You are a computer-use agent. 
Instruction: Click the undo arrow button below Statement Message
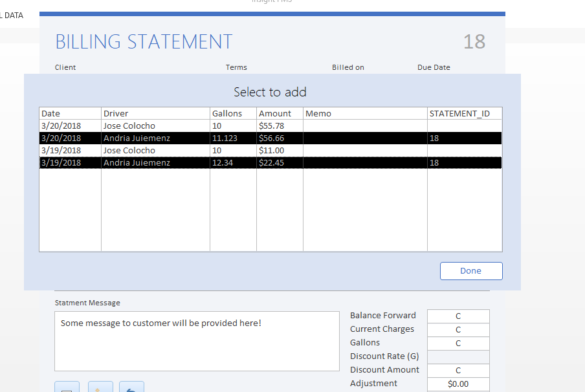coord(131,387)
